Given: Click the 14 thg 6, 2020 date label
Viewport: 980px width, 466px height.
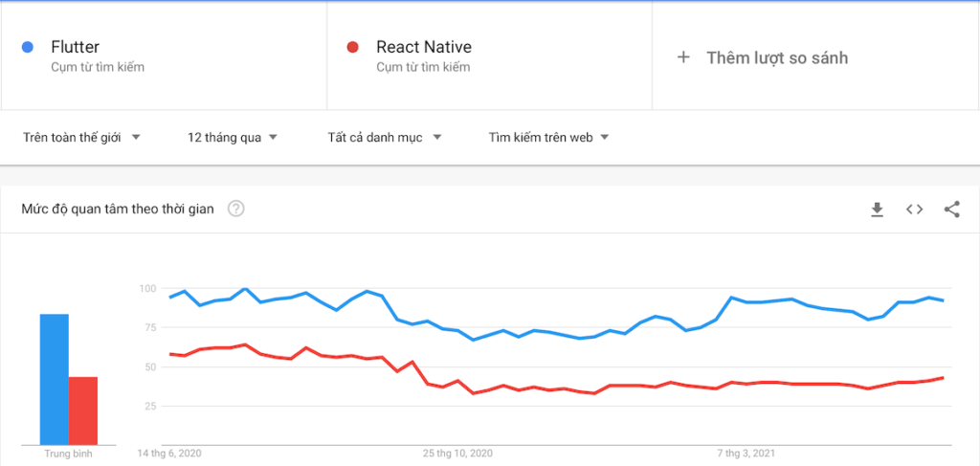Looking at the screenshot, I should (169, 453).
